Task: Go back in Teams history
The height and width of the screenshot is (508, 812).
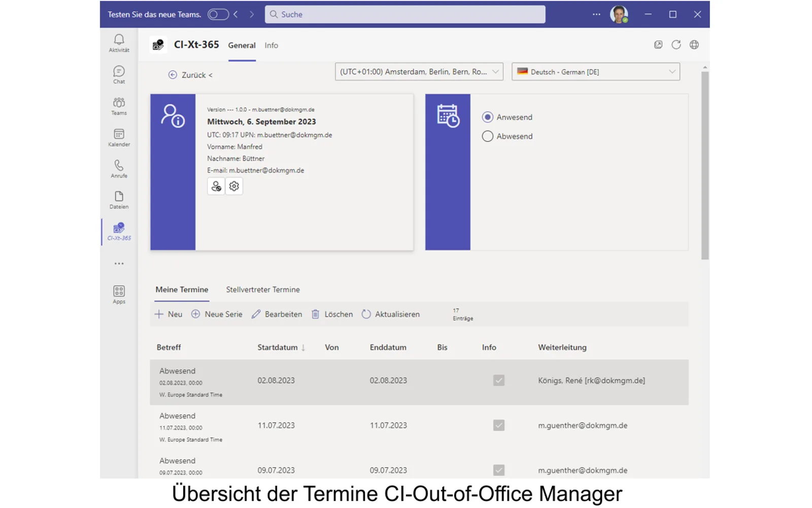Action: click(235, 14)
